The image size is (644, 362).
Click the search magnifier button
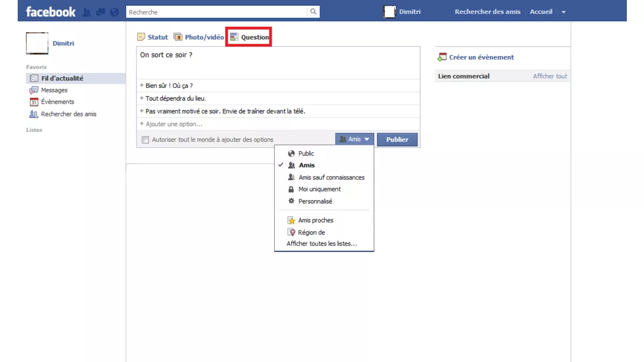point(313,12)
